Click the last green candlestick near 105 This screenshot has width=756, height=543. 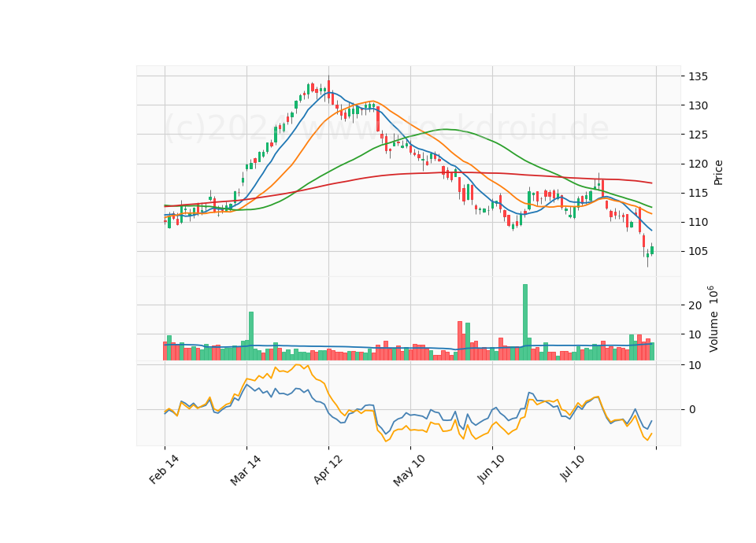tap(652, 250)
